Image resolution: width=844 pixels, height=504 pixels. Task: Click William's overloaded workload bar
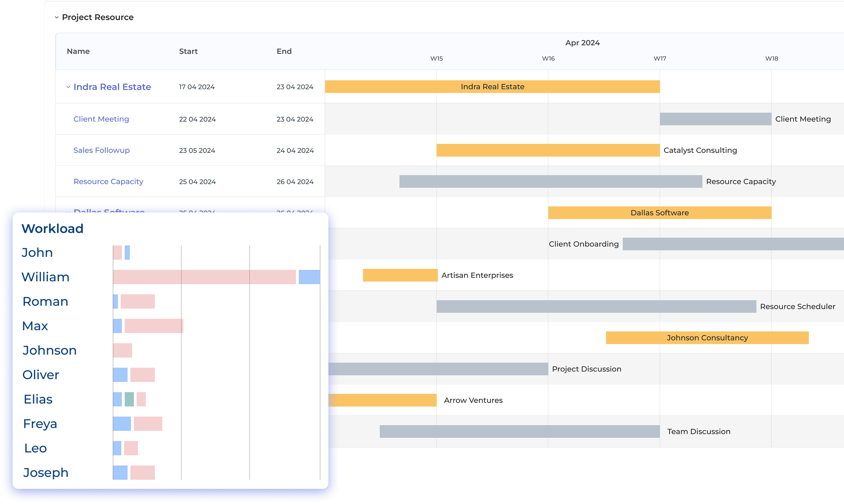click(x=204, y=277)
